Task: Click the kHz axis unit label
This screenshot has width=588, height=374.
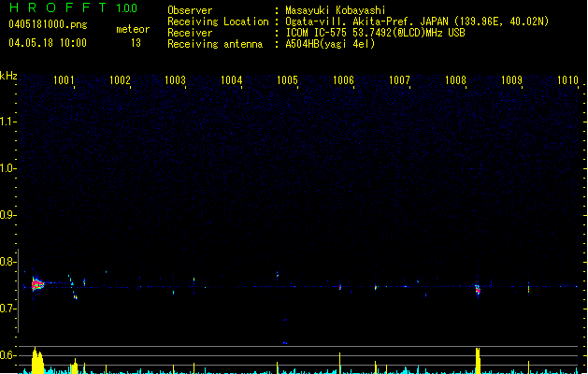Action: 8,76
